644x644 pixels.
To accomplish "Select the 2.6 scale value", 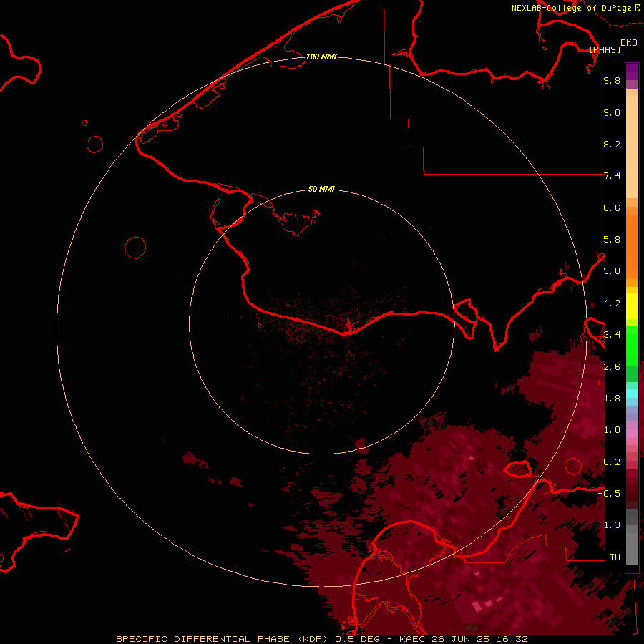I will click(x=612, y=367).
